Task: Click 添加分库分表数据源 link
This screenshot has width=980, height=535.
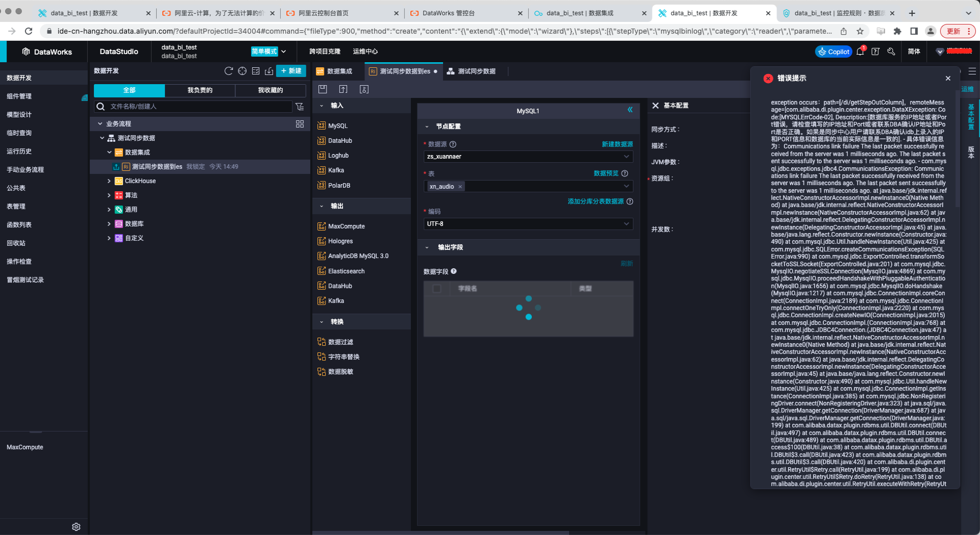Action: point(596,201)
